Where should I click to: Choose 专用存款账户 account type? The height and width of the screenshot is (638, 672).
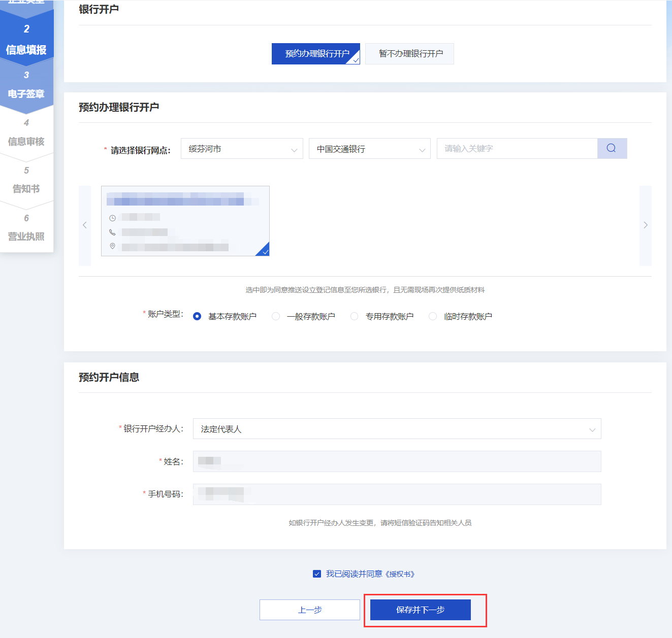pos(355,316)
